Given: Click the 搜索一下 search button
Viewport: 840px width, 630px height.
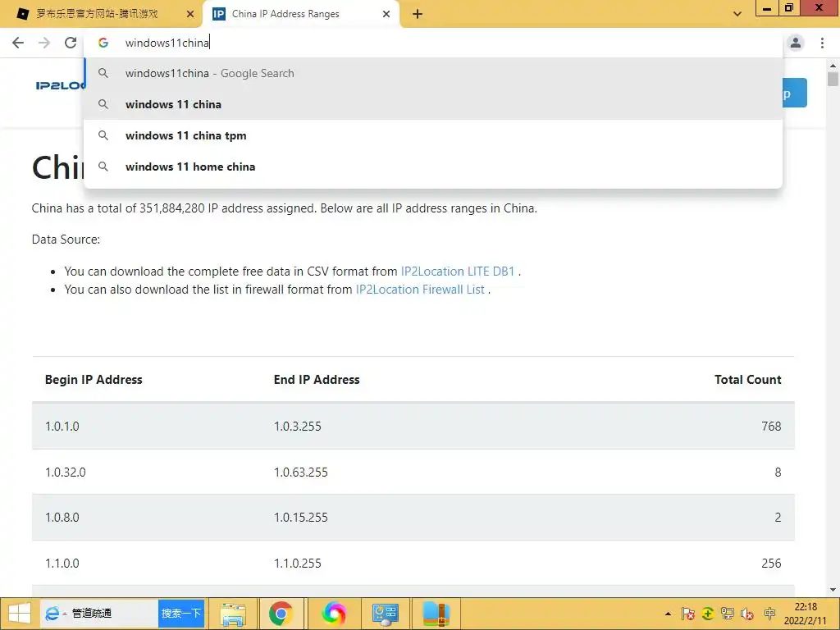Looking at the screenshot, I should point(181,614).
